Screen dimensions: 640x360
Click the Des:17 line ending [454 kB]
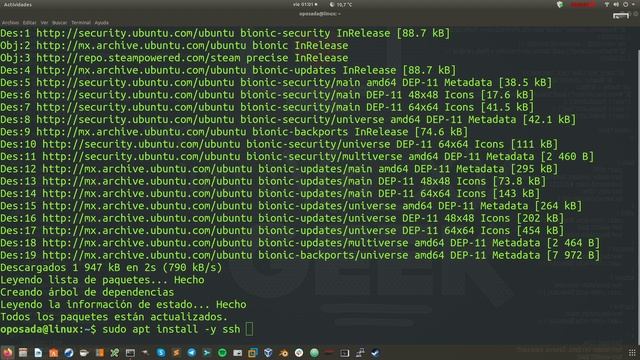point(282,231)
